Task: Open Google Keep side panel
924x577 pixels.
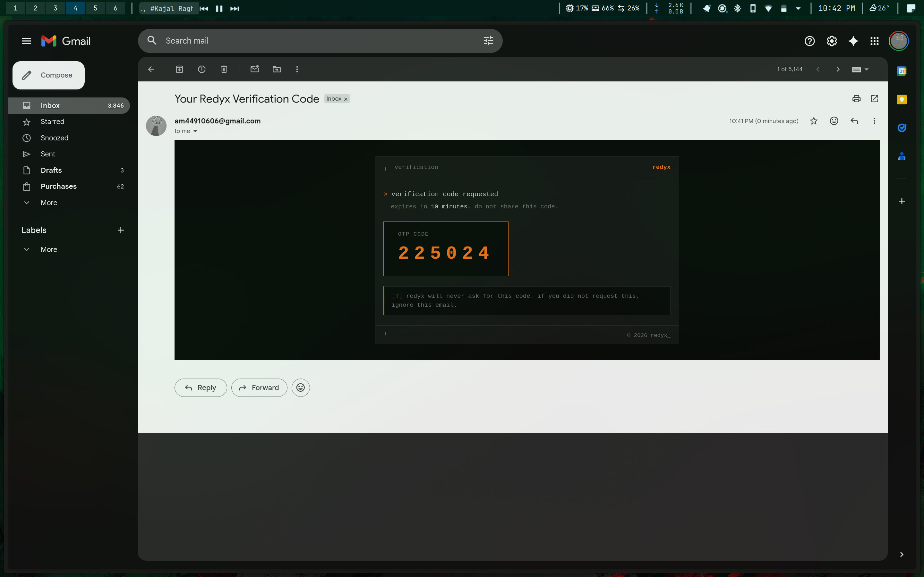Action: click(x=902, y=100)
